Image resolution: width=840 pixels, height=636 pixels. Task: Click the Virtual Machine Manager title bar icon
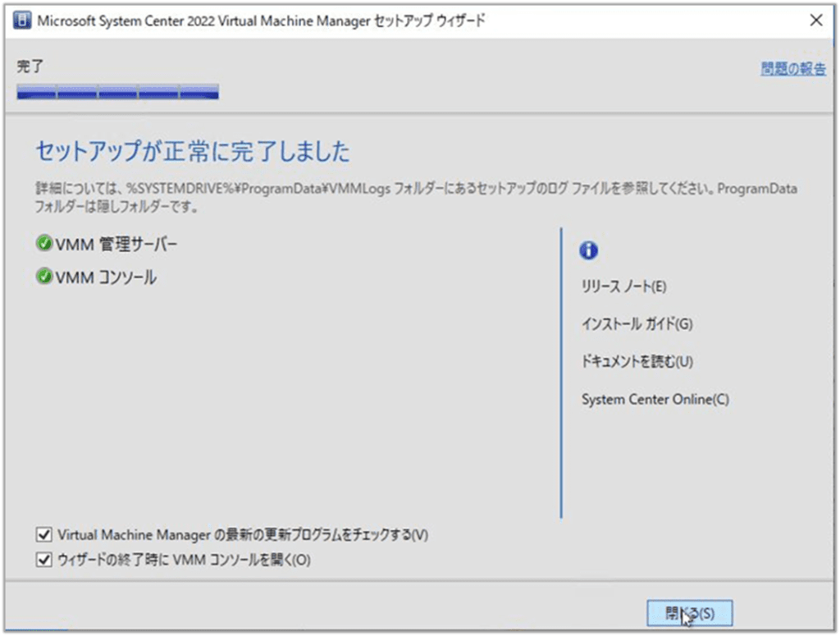click(21, 21)
